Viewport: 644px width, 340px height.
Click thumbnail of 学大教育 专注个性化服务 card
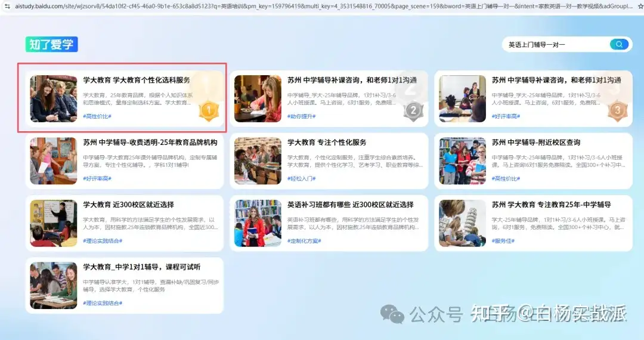[x=258, y=161]
